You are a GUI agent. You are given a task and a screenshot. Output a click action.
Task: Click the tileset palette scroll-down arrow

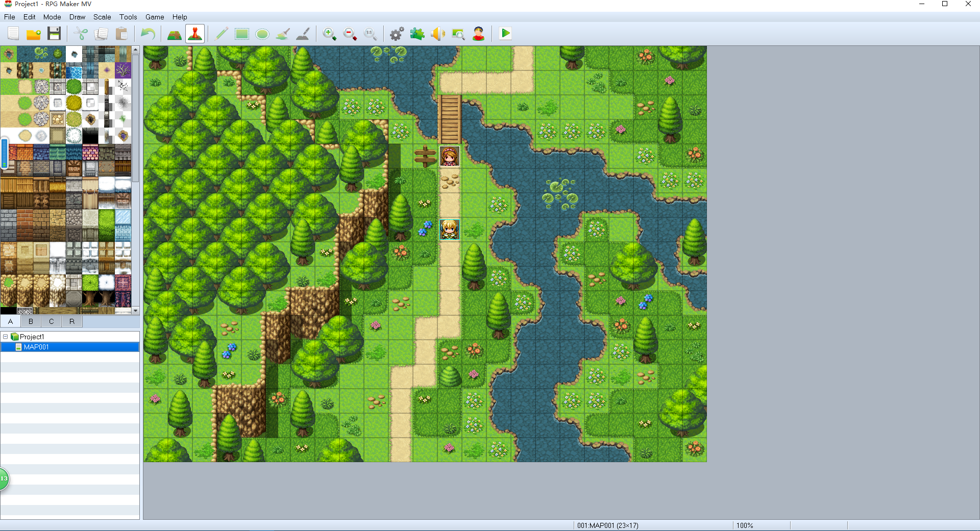136,310
